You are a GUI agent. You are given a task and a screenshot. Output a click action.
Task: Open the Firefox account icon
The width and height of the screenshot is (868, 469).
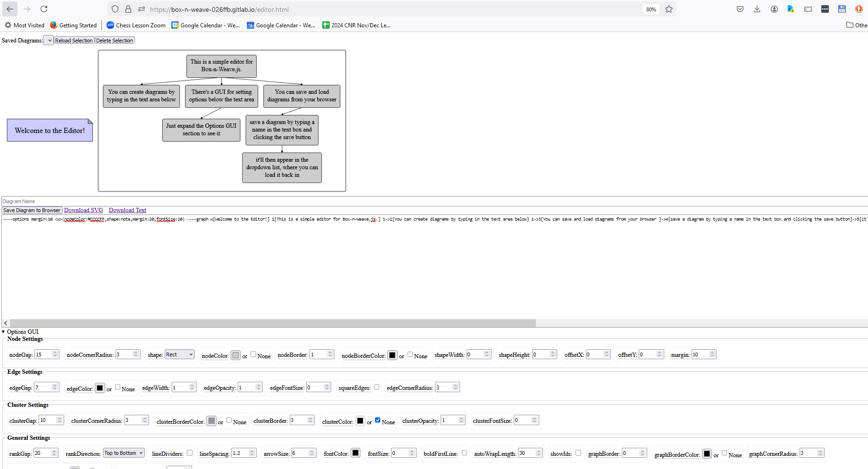(x=774, y=9)
